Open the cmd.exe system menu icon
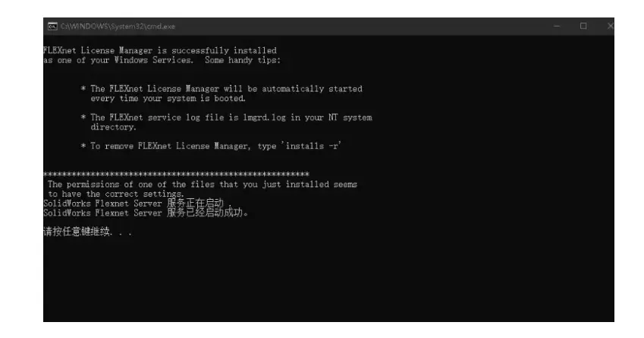This screenshot has width=644, height=338. 52,27
